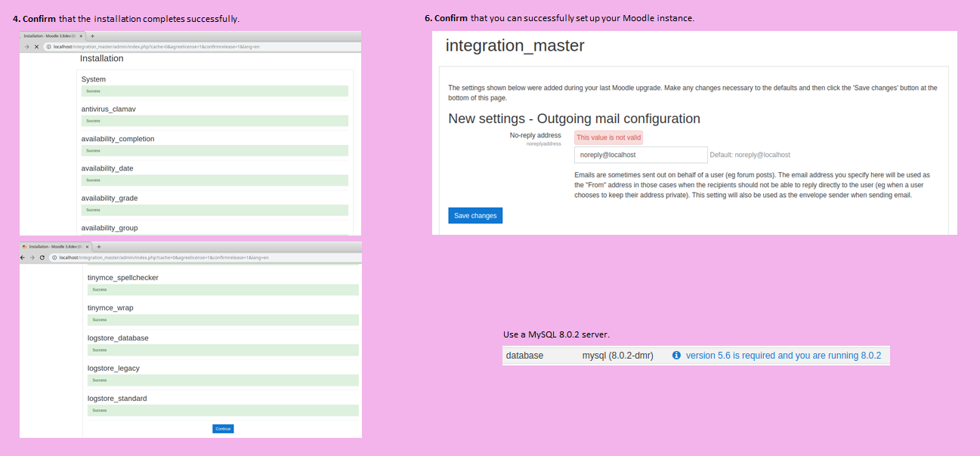Click Success bar under tinymce_wrap
Viewport: 980px width, 456px height.
tap(223, 320)
